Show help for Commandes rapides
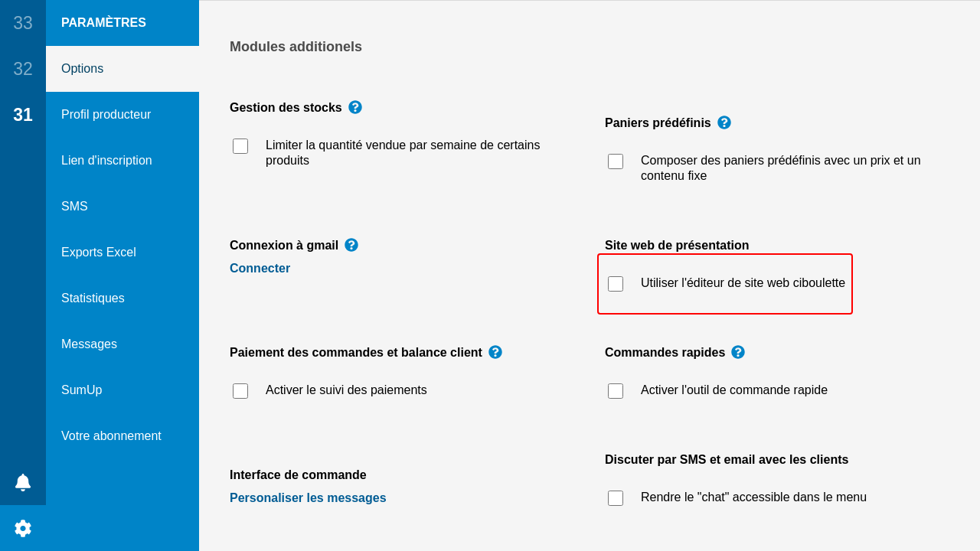The image size is (980, 551). coord(738,352)
